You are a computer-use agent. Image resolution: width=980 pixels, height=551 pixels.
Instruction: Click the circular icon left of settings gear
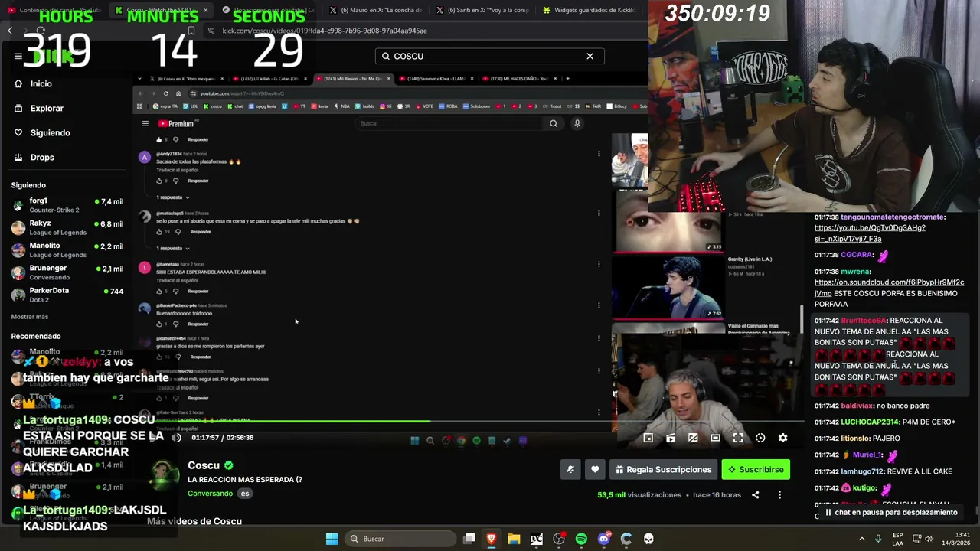pos(760,438)
